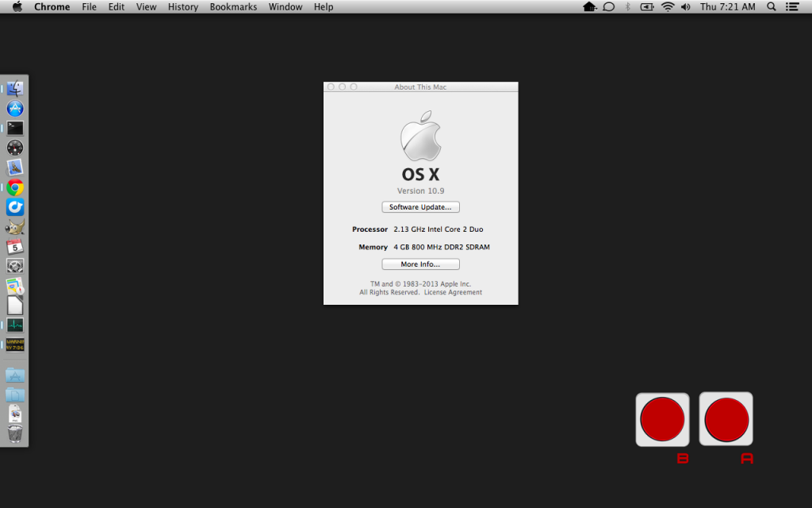Open Terminal in the dock
Image resolution: width=812 pixels, height=508 pixels.
[x=15, y=128]
